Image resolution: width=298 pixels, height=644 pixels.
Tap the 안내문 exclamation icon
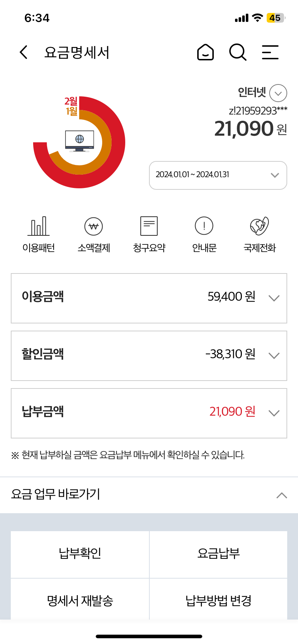204,226
